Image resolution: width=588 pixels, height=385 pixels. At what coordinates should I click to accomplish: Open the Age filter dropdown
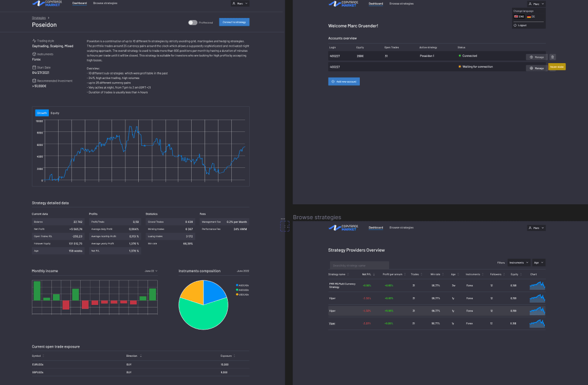[x=538, y=262]
